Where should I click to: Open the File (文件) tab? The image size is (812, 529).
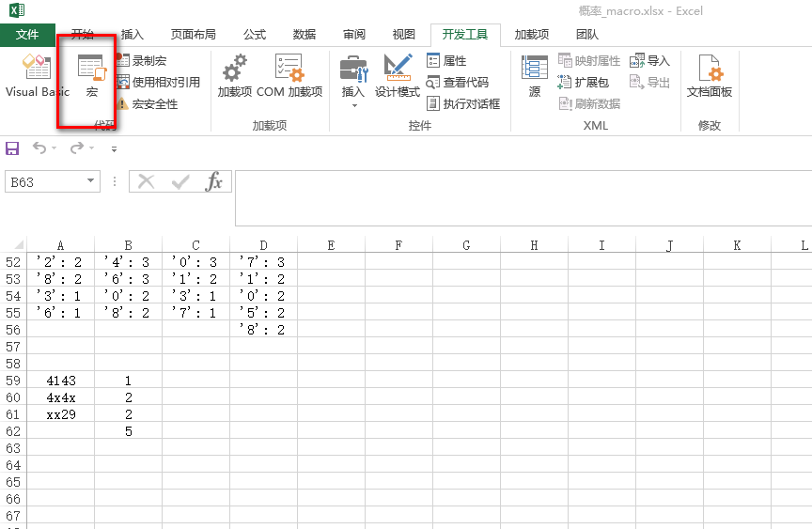click(27, 35)
